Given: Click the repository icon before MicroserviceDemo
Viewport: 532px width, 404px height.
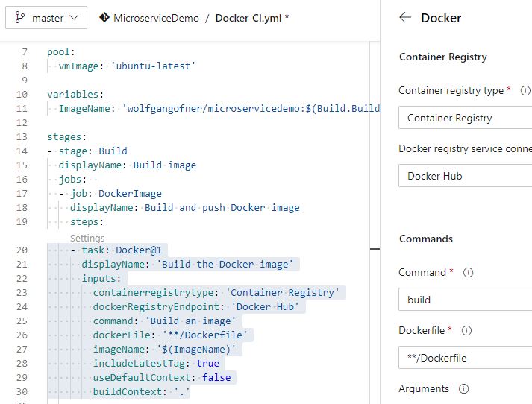Looking at the screenshot, I should pyautogui.click(x=104, y=17).
